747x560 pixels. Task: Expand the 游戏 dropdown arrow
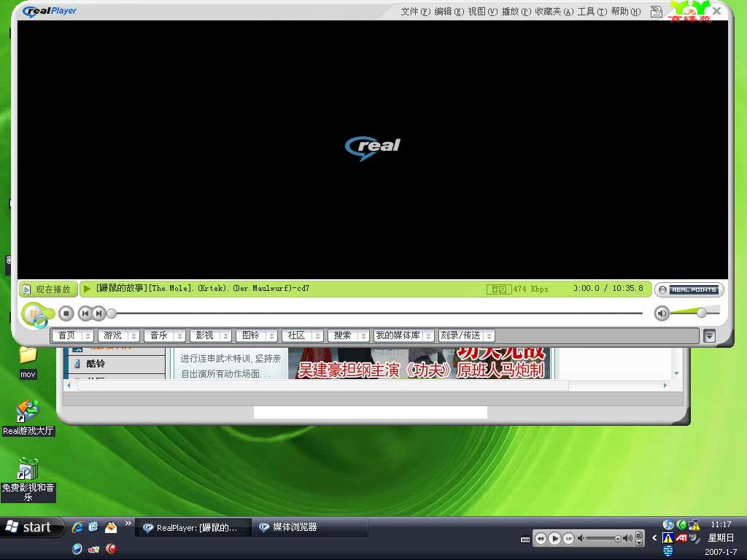tap(134, 335)
